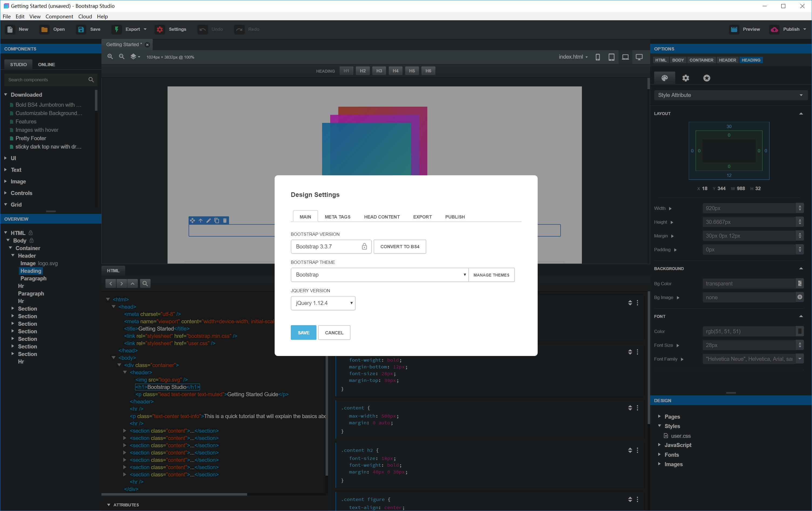Viewport: 812px width, 511px height.
Task: Toggle the H2 heading level
Action: (363, 71)
